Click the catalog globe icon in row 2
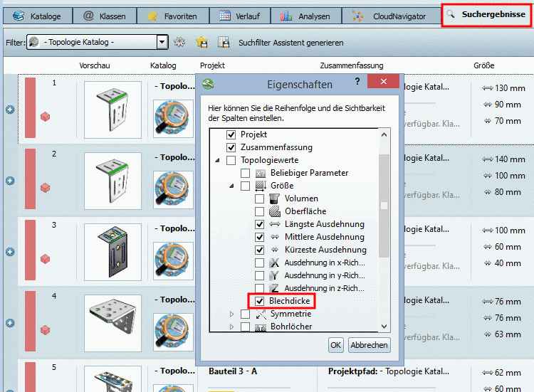 (x=173, y=189)
